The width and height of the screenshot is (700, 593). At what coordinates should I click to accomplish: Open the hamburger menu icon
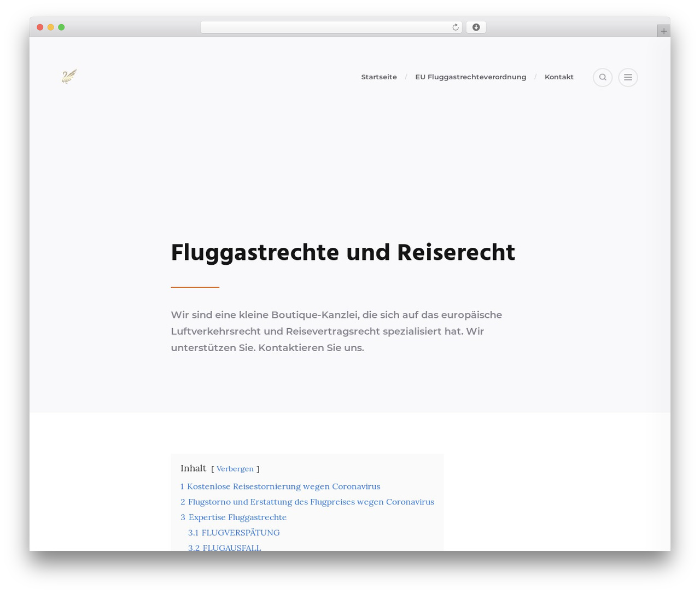click(x=628, y=77)
